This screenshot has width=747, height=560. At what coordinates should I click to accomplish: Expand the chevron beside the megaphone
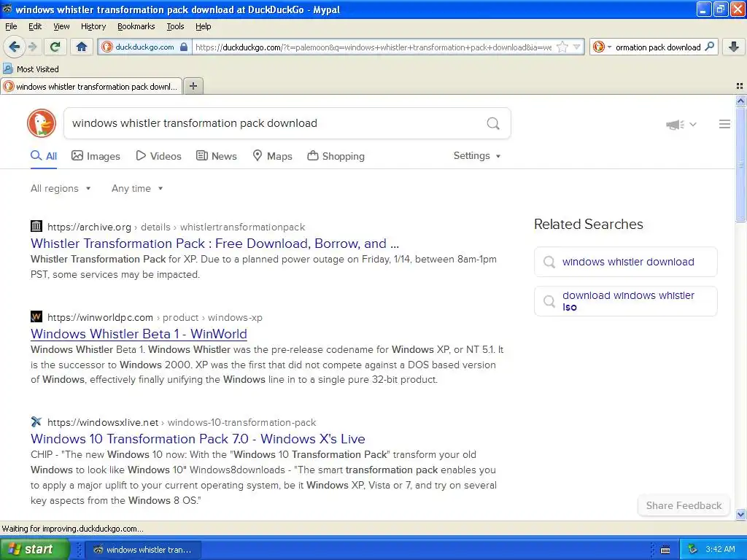(x=693, y=124)
